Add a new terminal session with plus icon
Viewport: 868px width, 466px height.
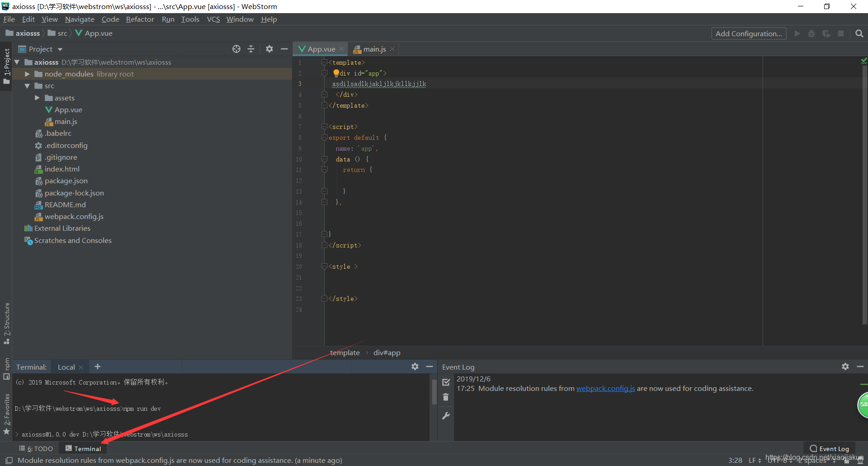pyautogui.click(x=98, y=366)
